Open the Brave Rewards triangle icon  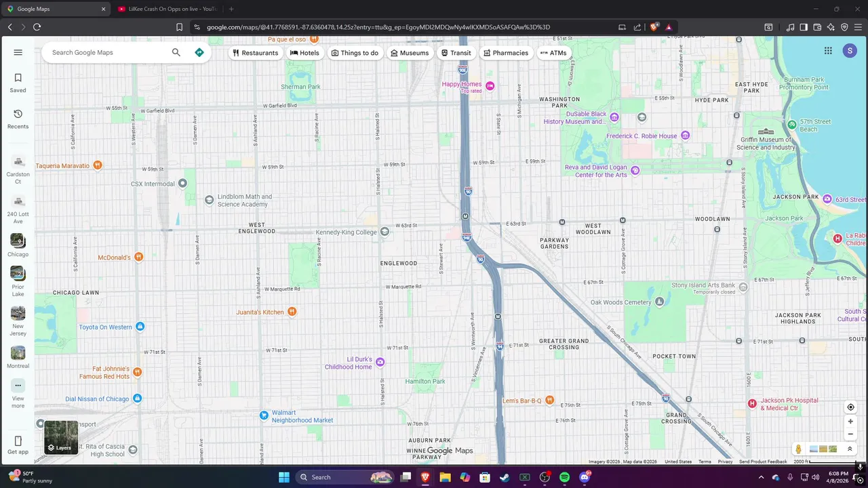tap(669, 27)
